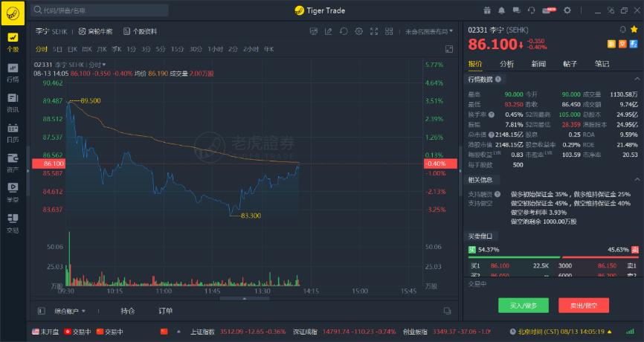Open the 订单 orders tab

[x=165, y=311]
